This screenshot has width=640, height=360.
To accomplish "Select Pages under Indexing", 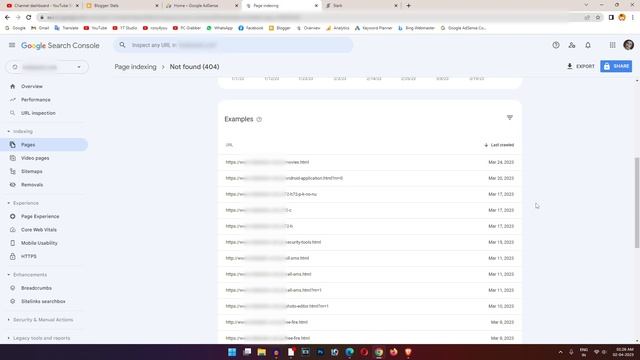I will point(44,145).
